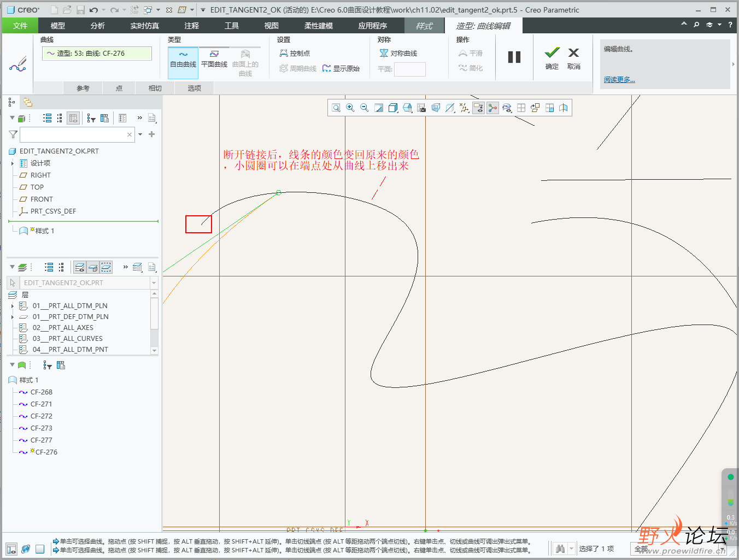Click the model tree search input field
The height and width of the screenshot is (560, 739).
(77, 134)
